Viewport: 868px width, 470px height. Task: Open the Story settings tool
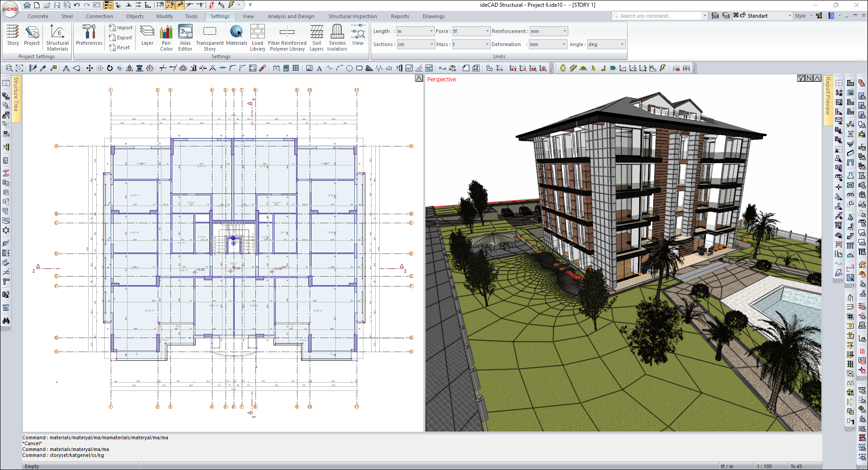[x=13, y=35]
